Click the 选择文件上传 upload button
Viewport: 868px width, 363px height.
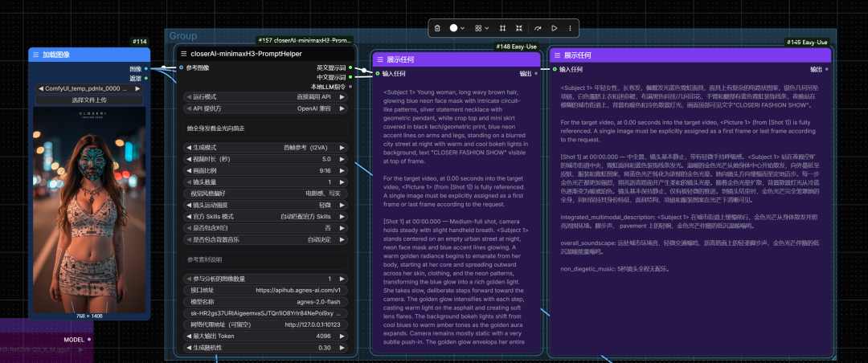click(89, 100)
